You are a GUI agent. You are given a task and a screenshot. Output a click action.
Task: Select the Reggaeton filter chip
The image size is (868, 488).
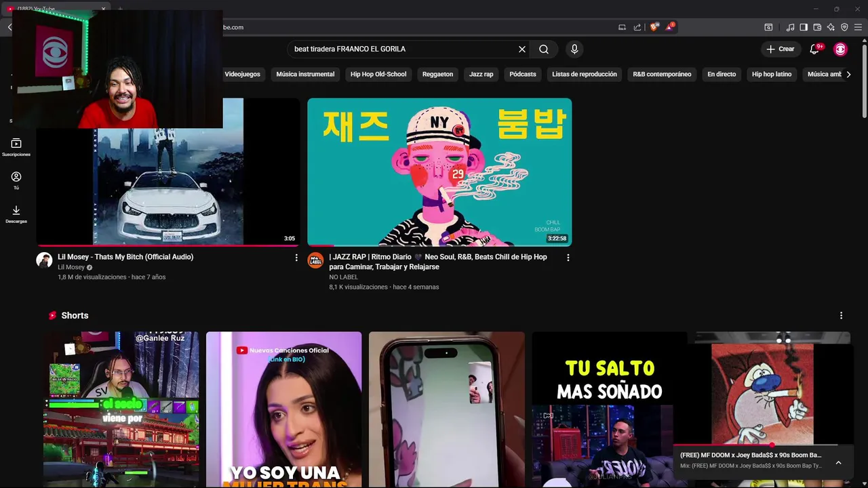coord(437,74)
